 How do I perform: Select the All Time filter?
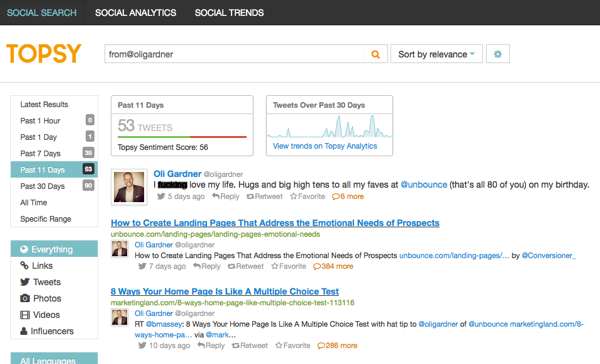click(33, 202)
